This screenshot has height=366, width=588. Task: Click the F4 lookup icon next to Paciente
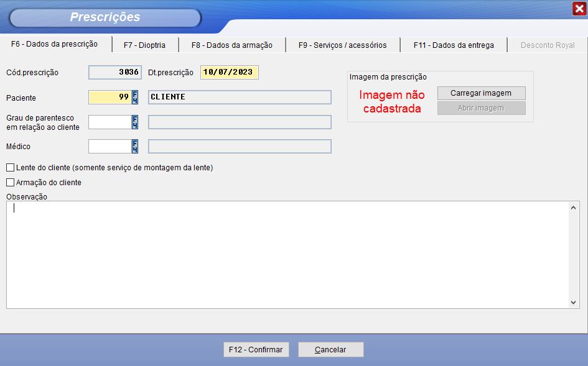point(135,97)
